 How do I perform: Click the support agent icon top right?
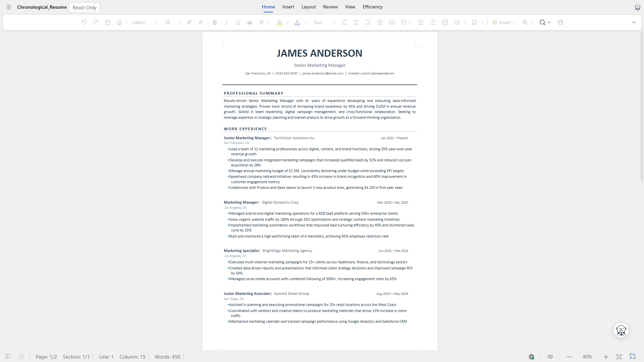pos(637,7)
